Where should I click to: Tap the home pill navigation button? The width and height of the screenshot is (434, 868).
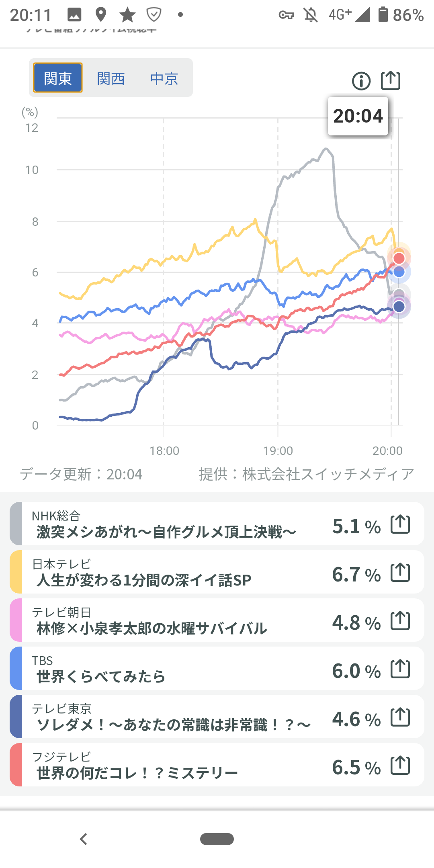pyautogui.click(x=217, y=839)
